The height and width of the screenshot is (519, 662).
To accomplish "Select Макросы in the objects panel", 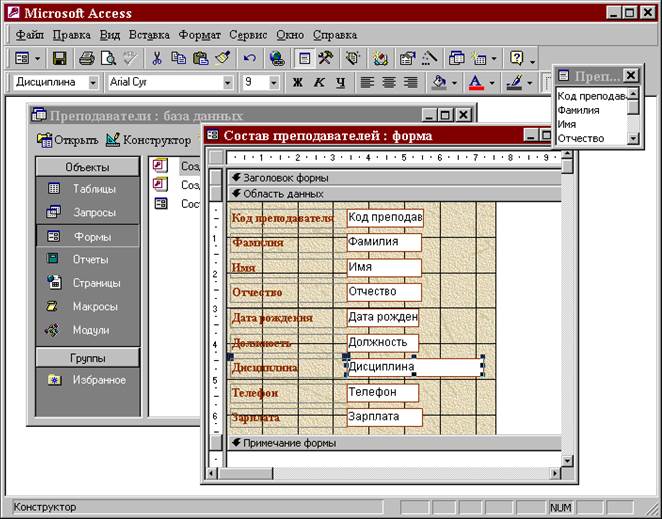I will [94, 306].
